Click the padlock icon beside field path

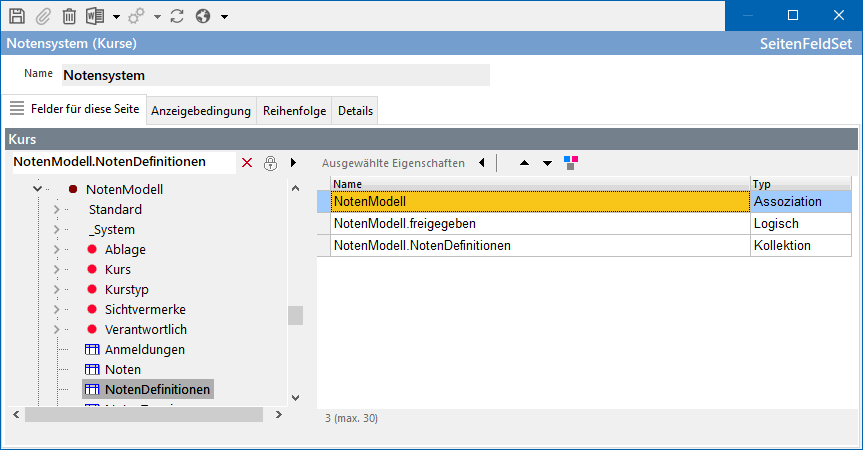pyautogui.click(x=270, y=162)
